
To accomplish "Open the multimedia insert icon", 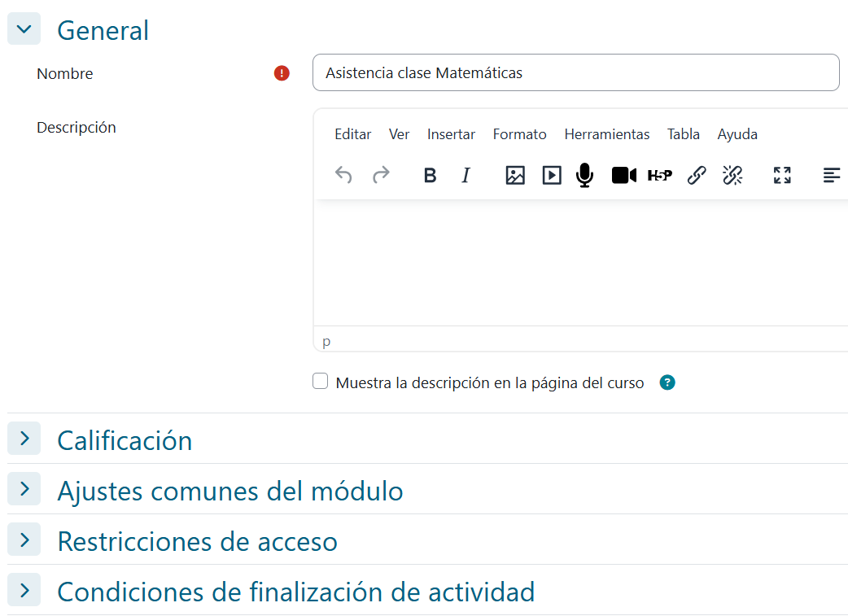I will click(x=552, y=175).
